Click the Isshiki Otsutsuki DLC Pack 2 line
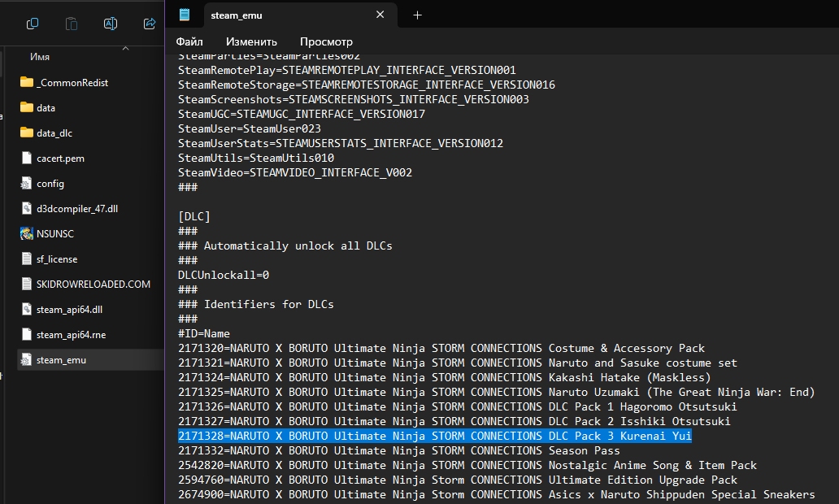 point(454,421)
